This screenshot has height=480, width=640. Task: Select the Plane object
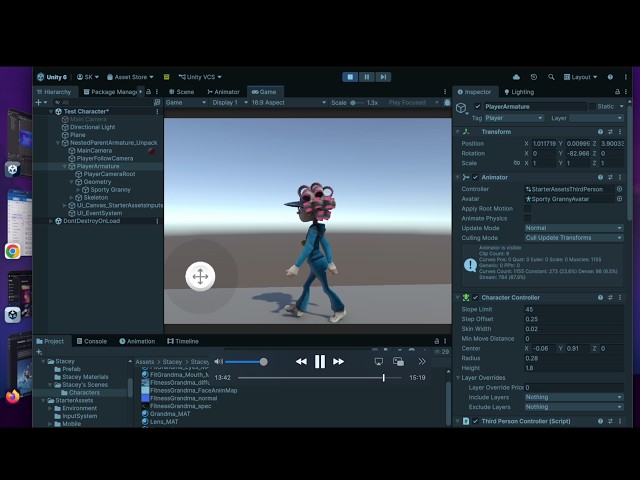tap(73, 135)
